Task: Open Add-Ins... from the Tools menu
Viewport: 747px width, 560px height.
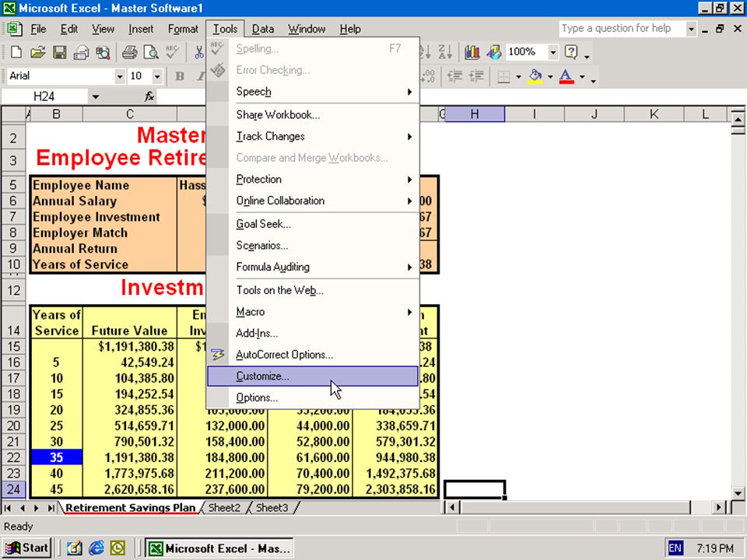Action: click(313, 333)
